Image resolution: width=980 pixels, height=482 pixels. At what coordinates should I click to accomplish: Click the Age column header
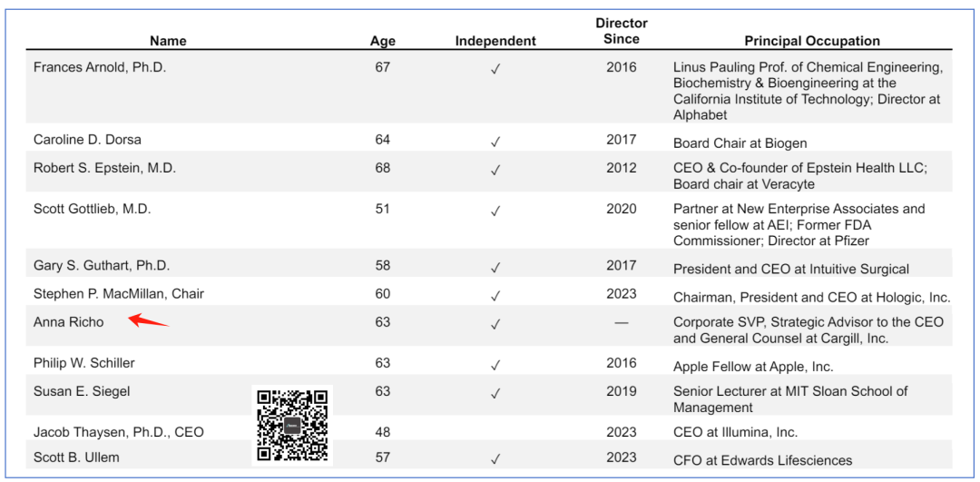tap(383, 41)
